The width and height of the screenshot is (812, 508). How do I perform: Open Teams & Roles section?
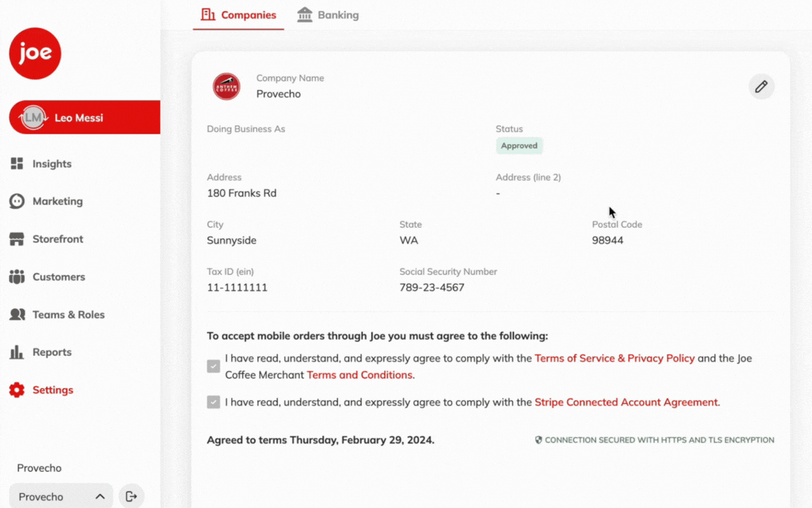[x=68, y=315]
